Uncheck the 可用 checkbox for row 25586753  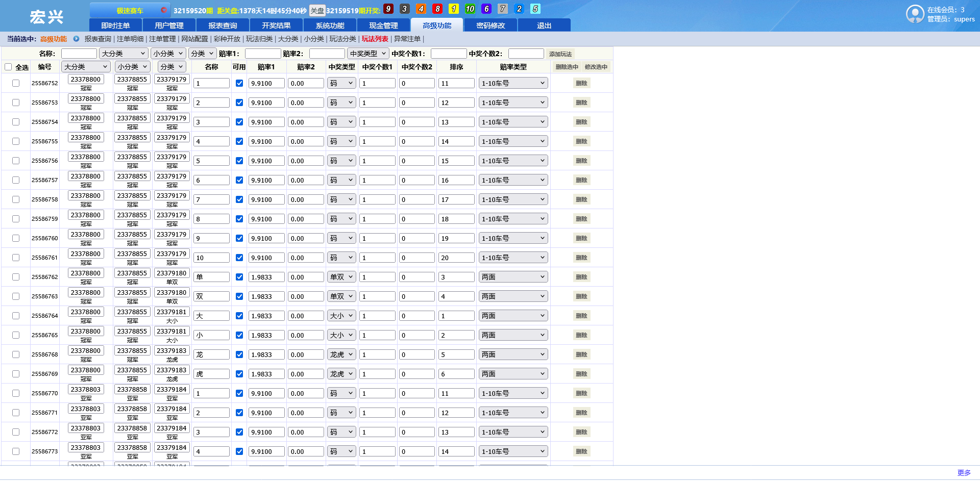(x=239, y=103)
